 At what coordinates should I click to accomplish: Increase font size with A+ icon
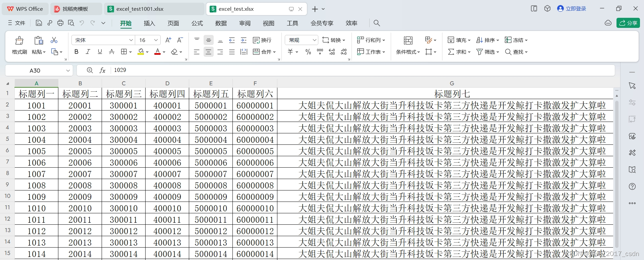(168, 40)
